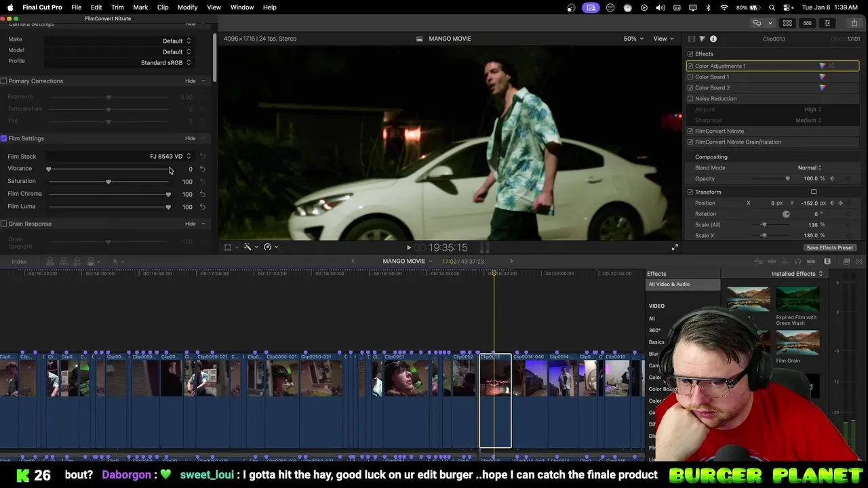Reset Film Stock with its revert arrow
The image size is (868, 488).
coord(202,156)
